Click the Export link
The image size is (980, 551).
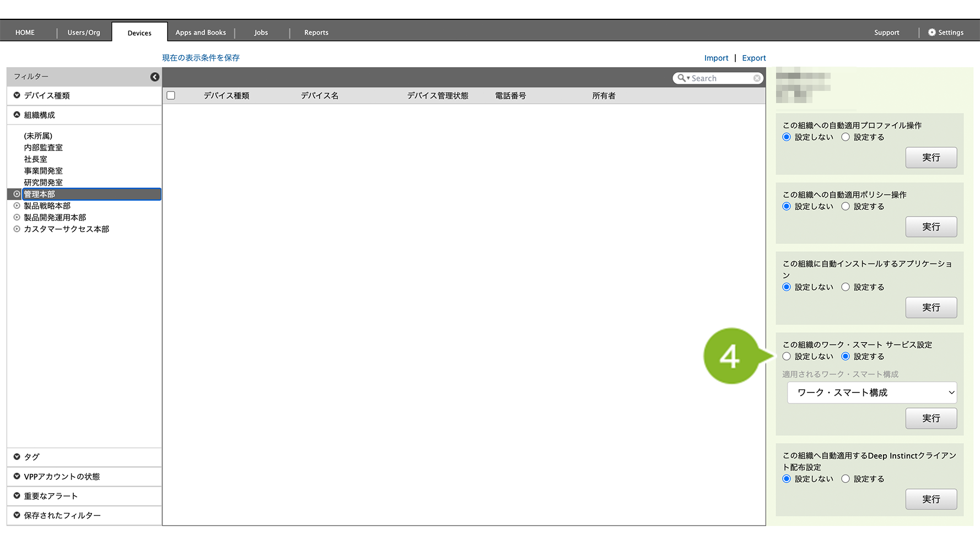pyautogui.click(x=753, y=58)
